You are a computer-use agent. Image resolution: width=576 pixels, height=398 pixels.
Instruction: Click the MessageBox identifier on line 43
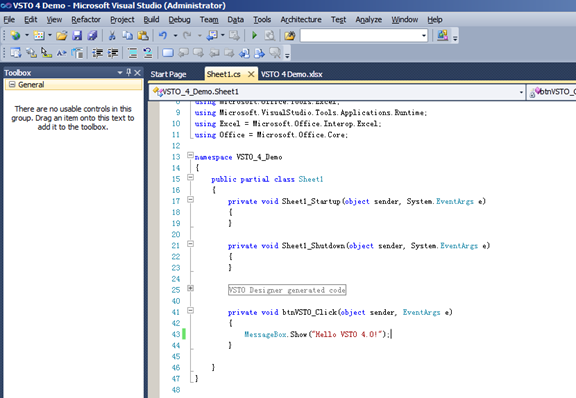click(x=266, y=334)
